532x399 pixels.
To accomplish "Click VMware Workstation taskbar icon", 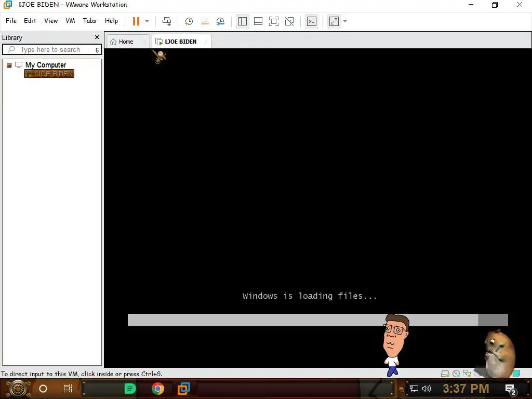I will coord(184,389).
